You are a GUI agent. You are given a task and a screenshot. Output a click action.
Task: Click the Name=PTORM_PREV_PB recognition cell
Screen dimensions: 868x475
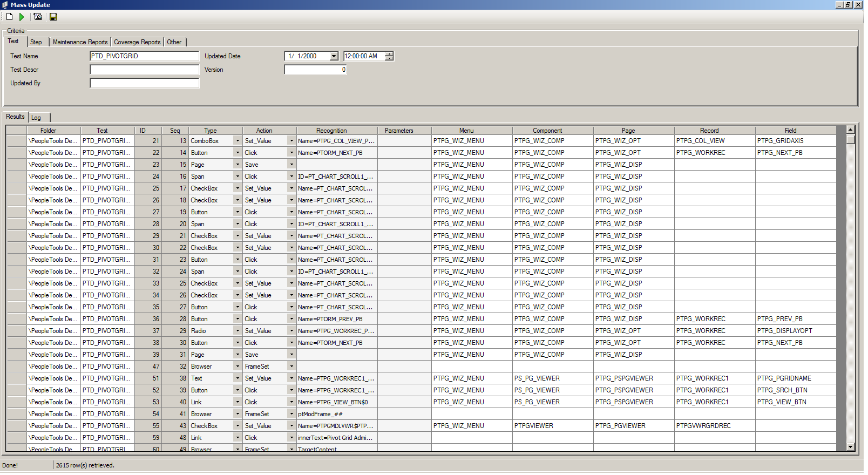click(x=337, y=319)
